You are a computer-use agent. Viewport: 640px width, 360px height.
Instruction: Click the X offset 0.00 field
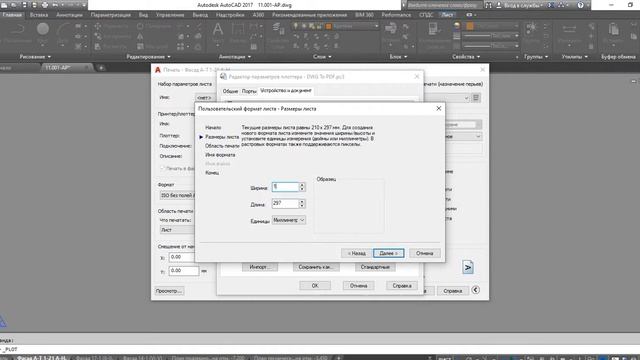pyautogui.click(x=182, y=257)
